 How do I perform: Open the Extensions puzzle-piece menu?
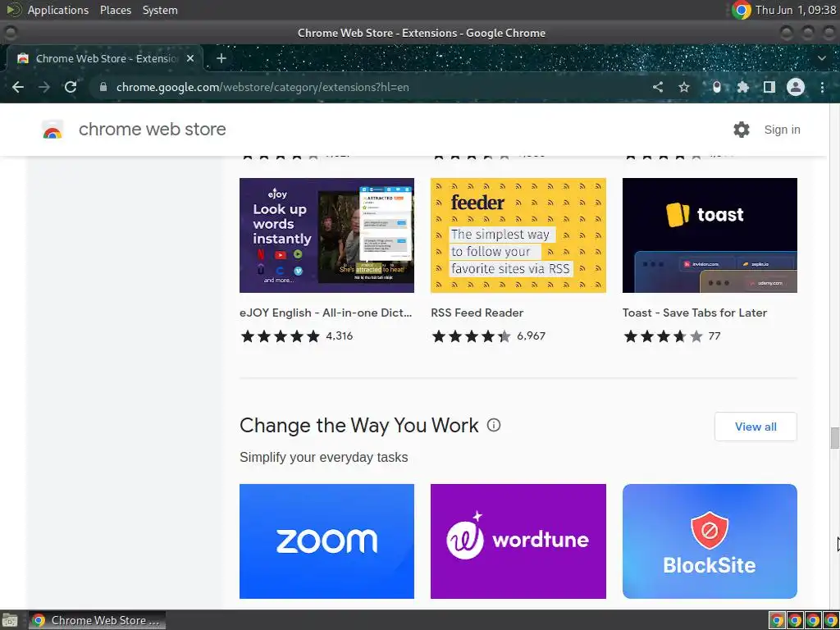click(x=742, y=87)
